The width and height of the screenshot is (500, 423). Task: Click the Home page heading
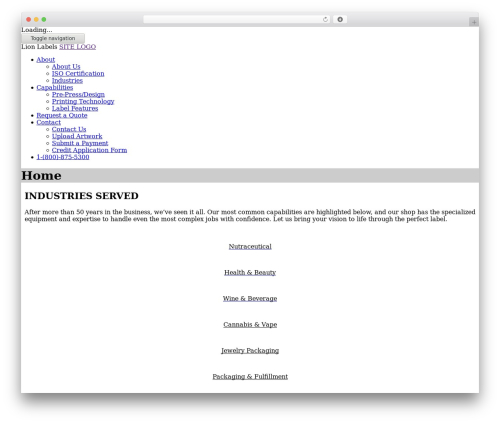pyautogui.click(x=41, y=176)
